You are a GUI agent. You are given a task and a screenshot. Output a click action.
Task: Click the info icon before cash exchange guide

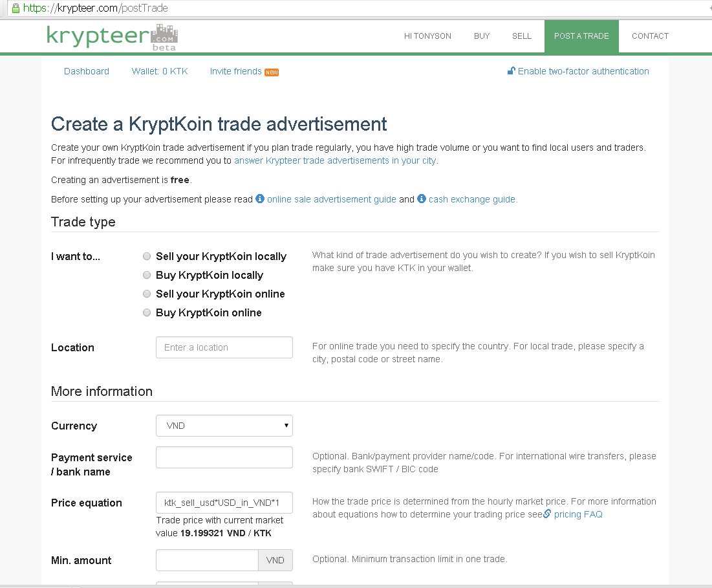click(422, 199)
